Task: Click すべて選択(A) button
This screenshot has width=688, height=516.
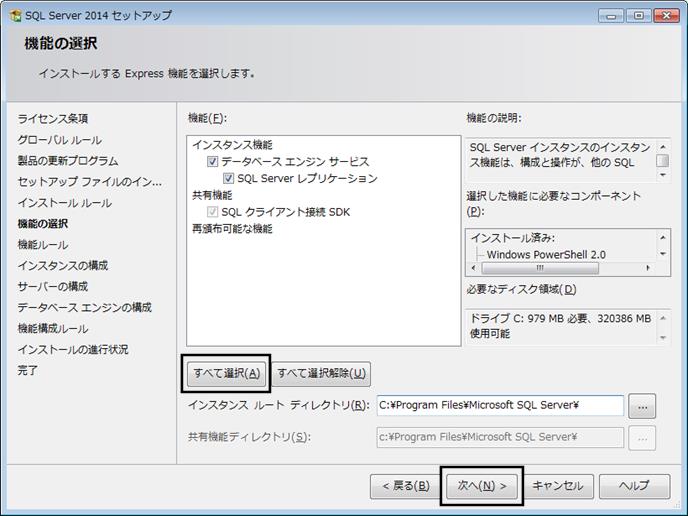Action: tap(226, 373)
